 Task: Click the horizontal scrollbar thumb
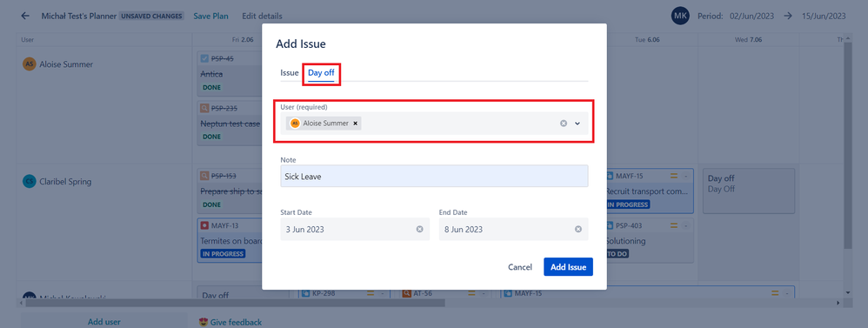[x=236, y=303]
